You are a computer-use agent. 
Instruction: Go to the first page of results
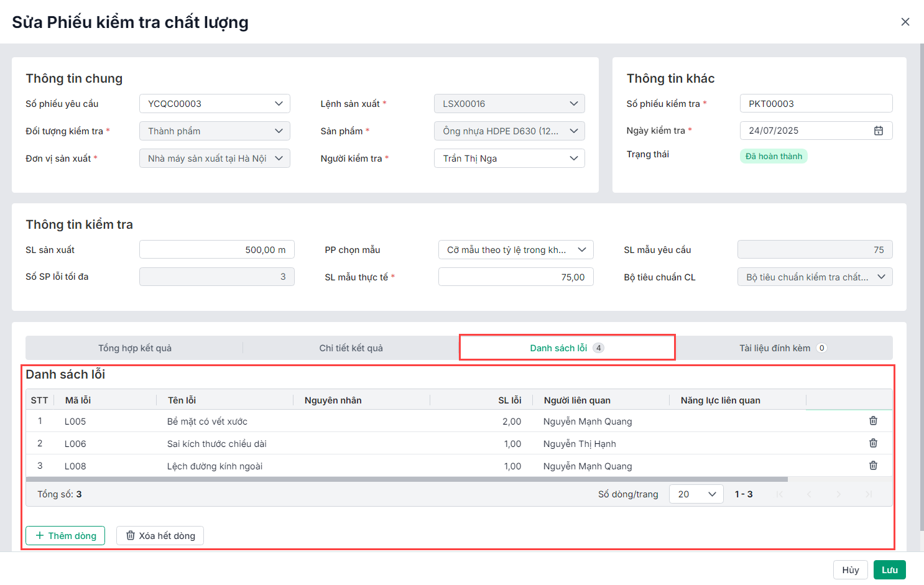[779, 494]
